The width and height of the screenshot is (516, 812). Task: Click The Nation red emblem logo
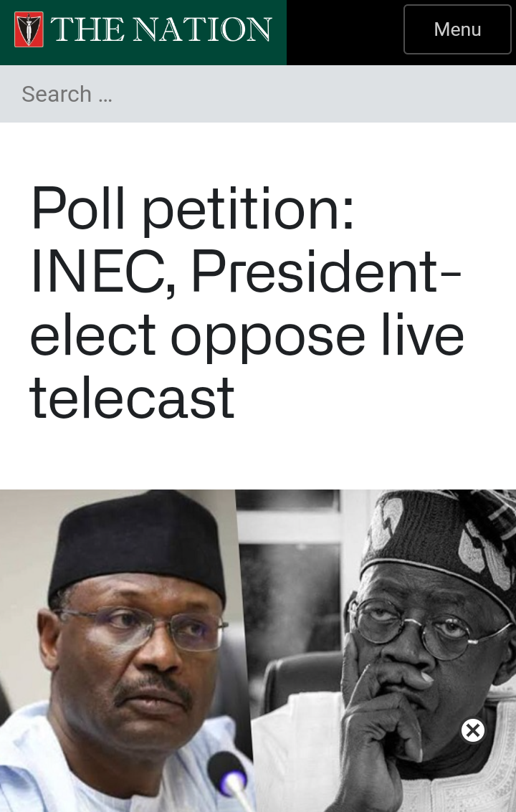tap(29, 29)
